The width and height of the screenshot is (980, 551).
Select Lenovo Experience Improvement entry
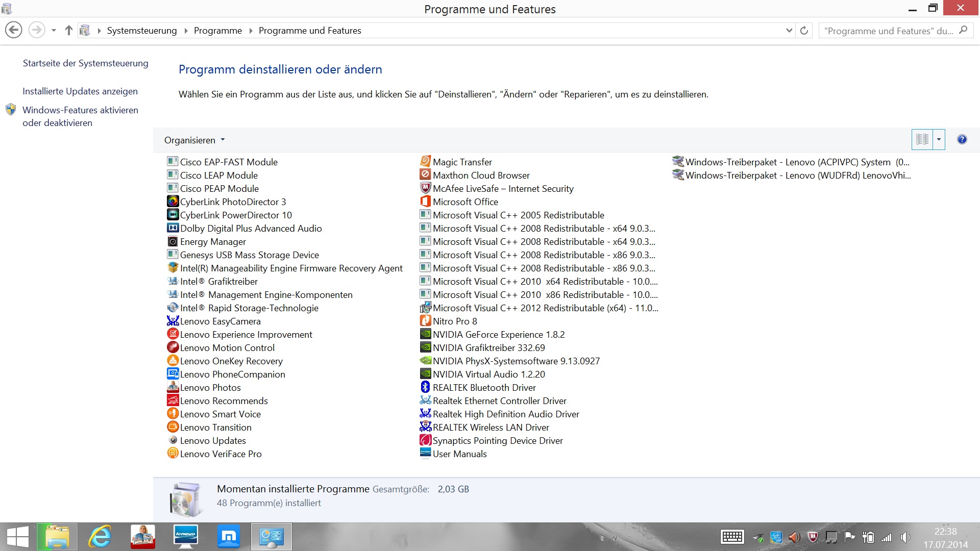[240, 334]
